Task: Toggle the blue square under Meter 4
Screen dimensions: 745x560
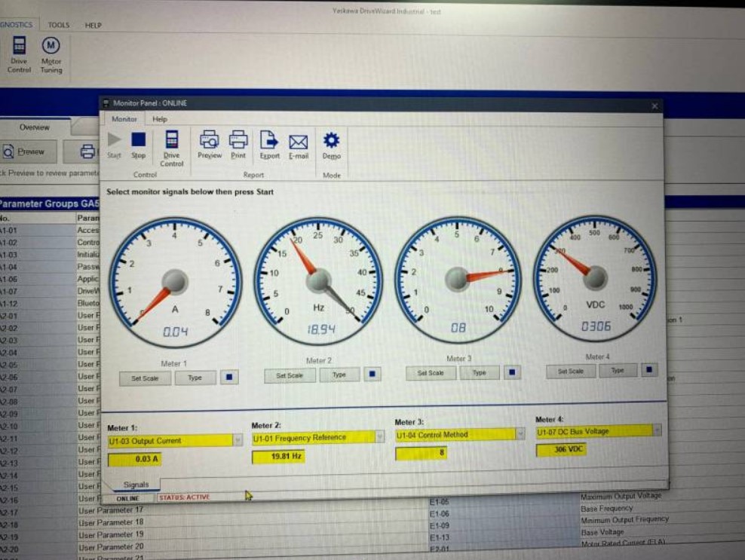Action: coord(649,370)
